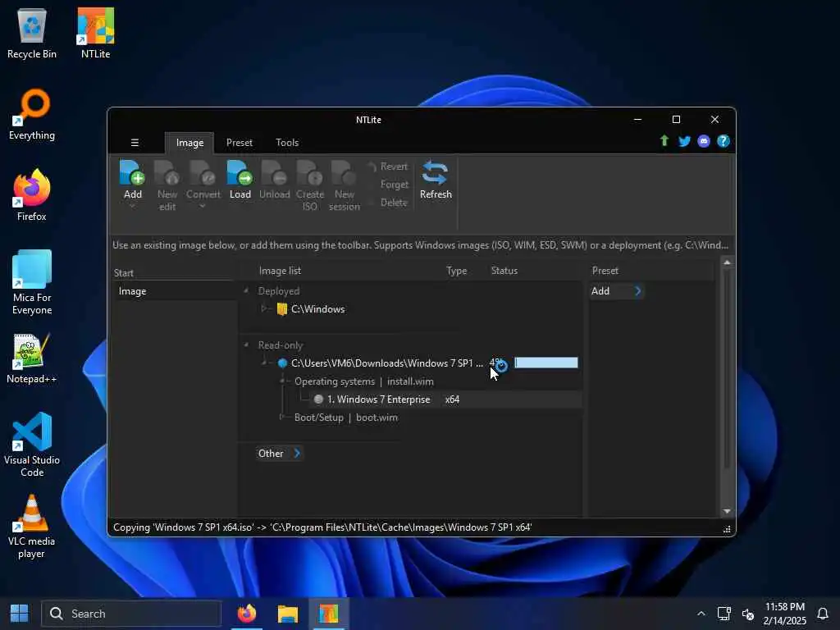Click the Other button below image list

tap(280, 453)
